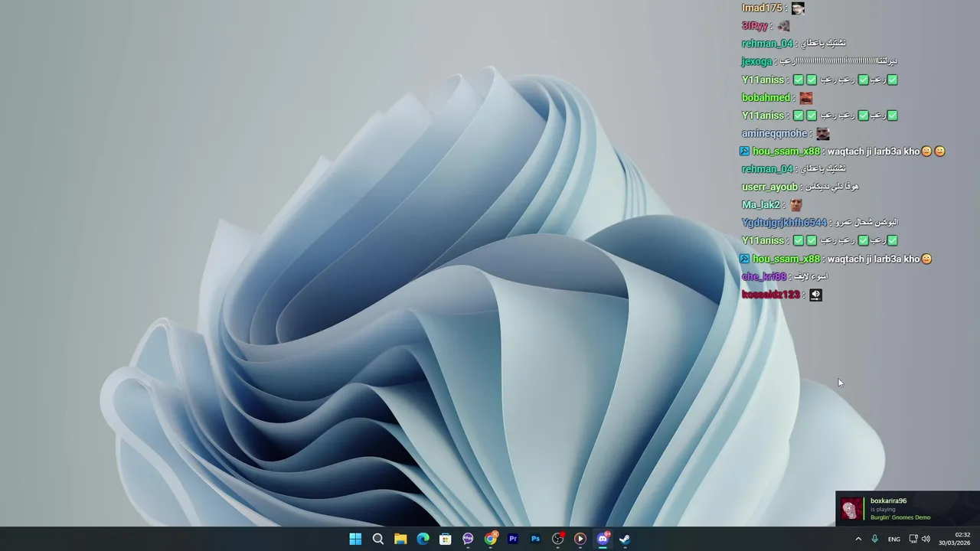Open clock showing 02:32 30/03/2026
The image size is (980, 551).
coord(955,539)
